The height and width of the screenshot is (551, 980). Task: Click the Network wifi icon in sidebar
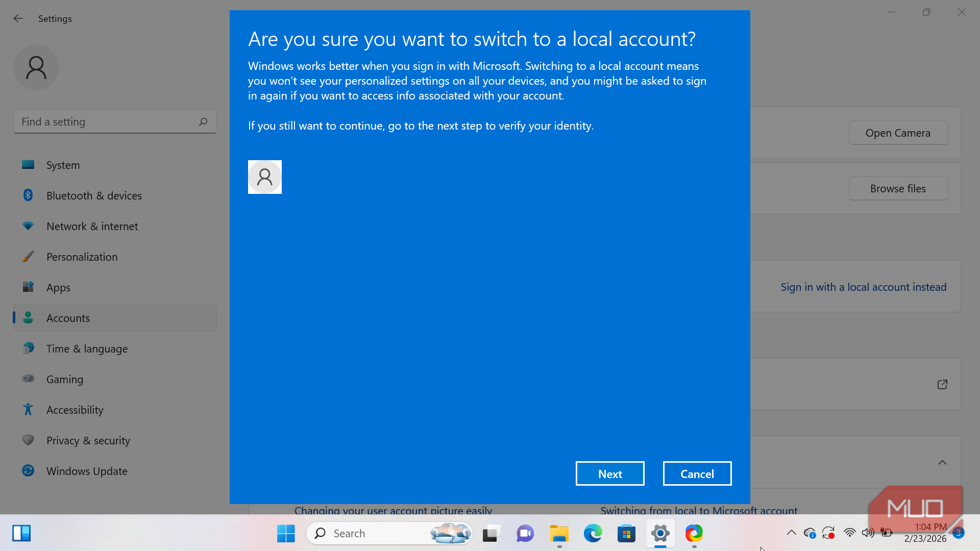(28, 226)
